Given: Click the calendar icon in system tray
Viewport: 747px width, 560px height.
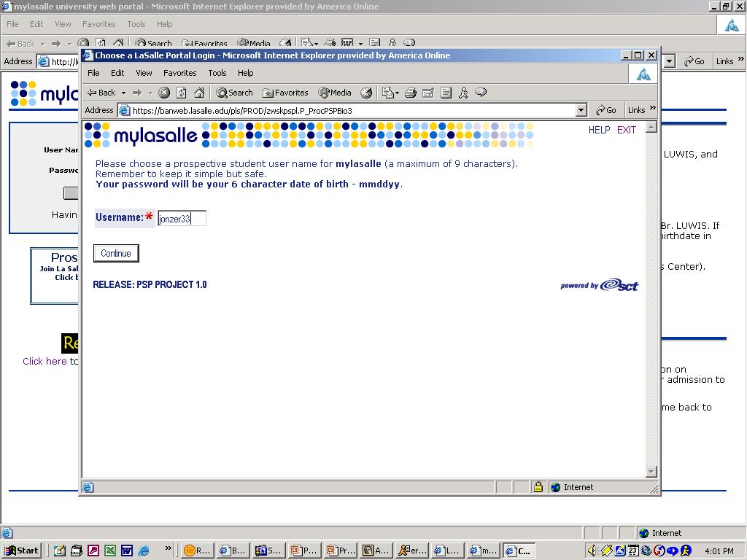Looking at the screenshot, I should pos(632,551).
